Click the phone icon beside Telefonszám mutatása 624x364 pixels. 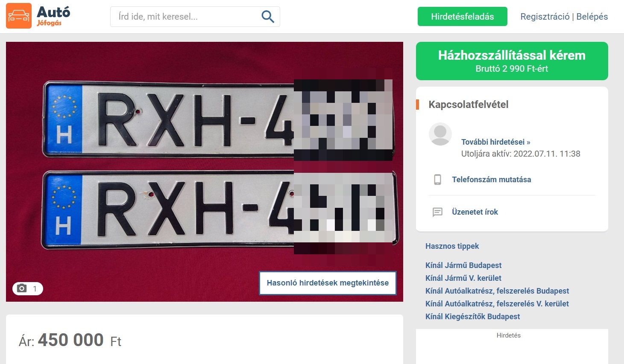(x=437, y=180)
